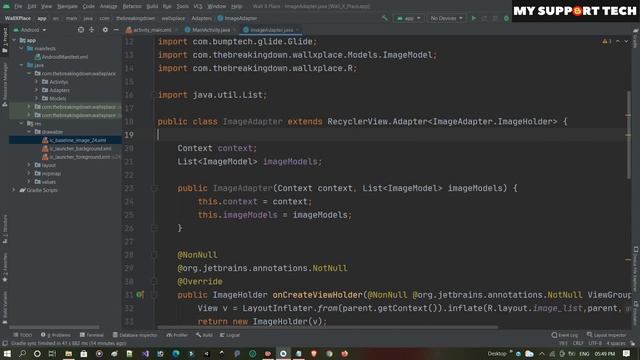Image resolution: width=640 pixels, height=360 pixels.
Task: Click the ImageAdapter breadcrumb
Action: (x=237, y=18)
